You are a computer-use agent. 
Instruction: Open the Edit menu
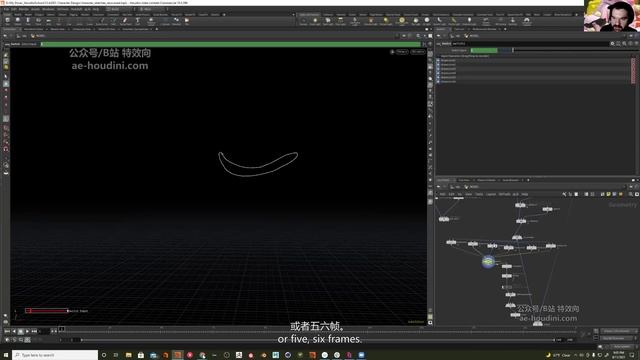[x=14, y=9]
